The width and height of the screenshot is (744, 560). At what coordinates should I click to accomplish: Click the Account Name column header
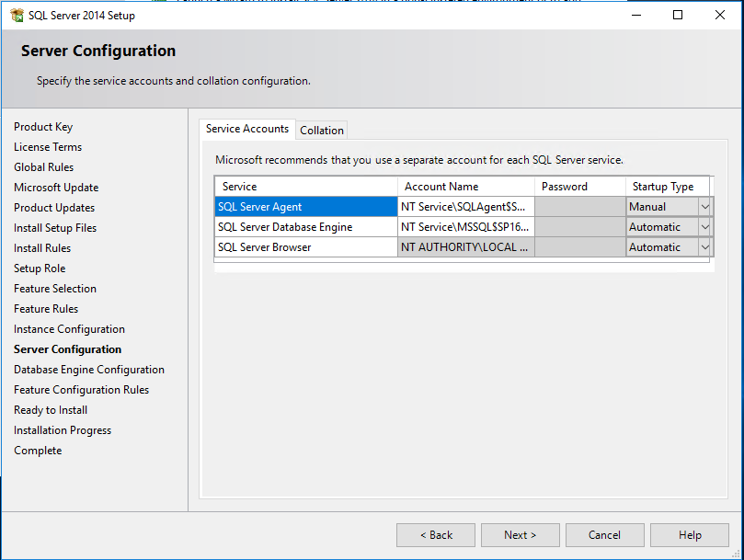[x=466, y=187]
